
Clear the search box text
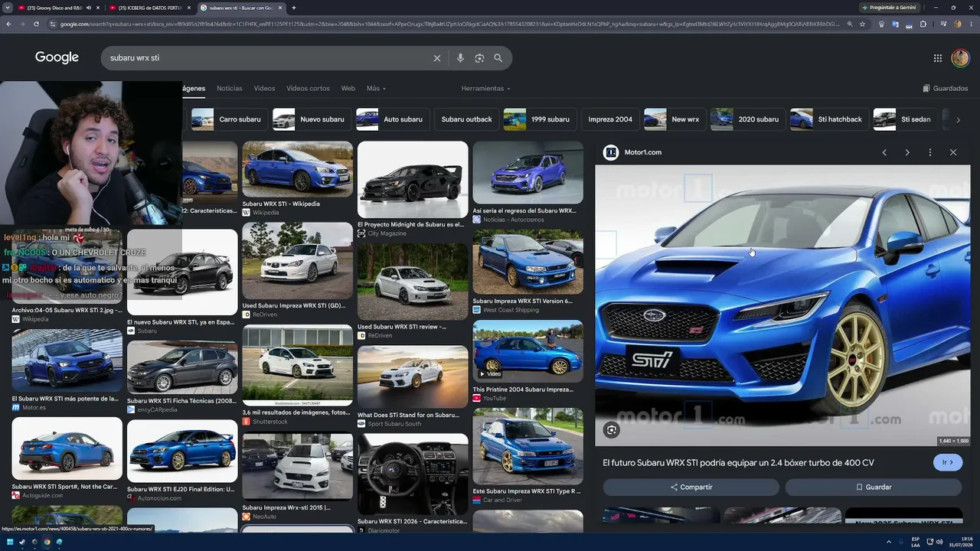437,58
